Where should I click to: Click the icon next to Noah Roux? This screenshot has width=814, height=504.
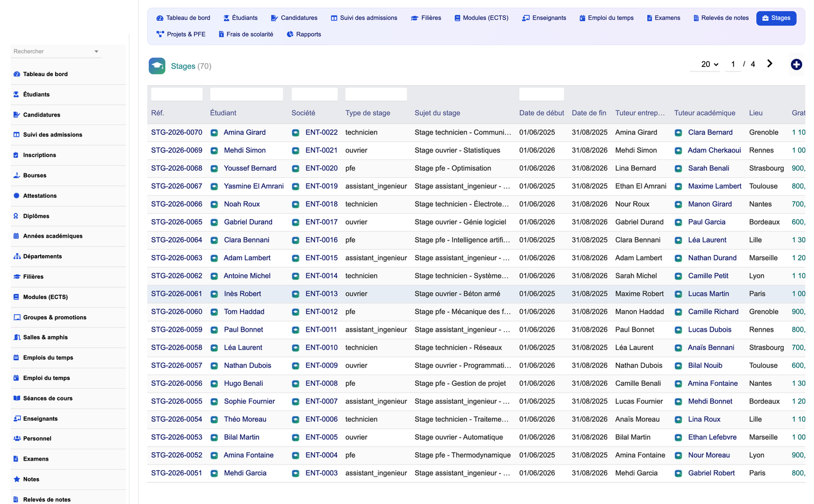point(214,204)
